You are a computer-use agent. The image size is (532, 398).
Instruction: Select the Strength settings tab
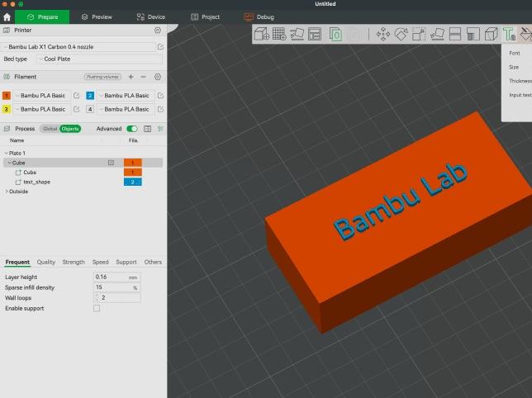tap(74, 262)
